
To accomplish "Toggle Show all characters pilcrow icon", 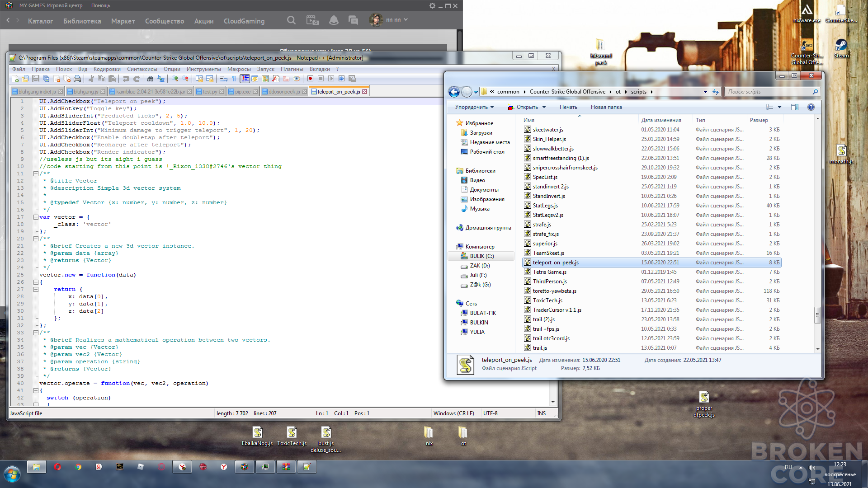I will 234,79.
